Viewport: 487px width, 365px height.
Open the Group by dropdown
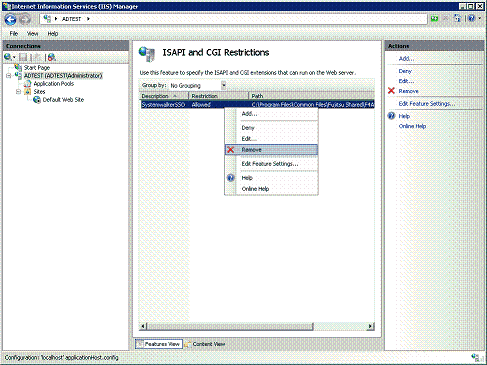click(x=223, y=85)
